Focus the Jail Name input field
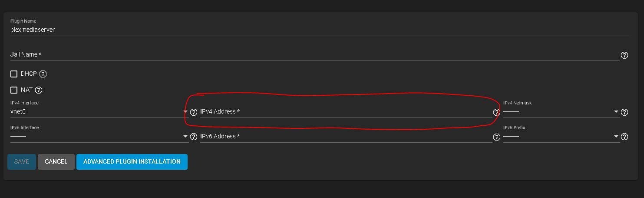Viewport: 644px width, 198px height. click(314, 54)
